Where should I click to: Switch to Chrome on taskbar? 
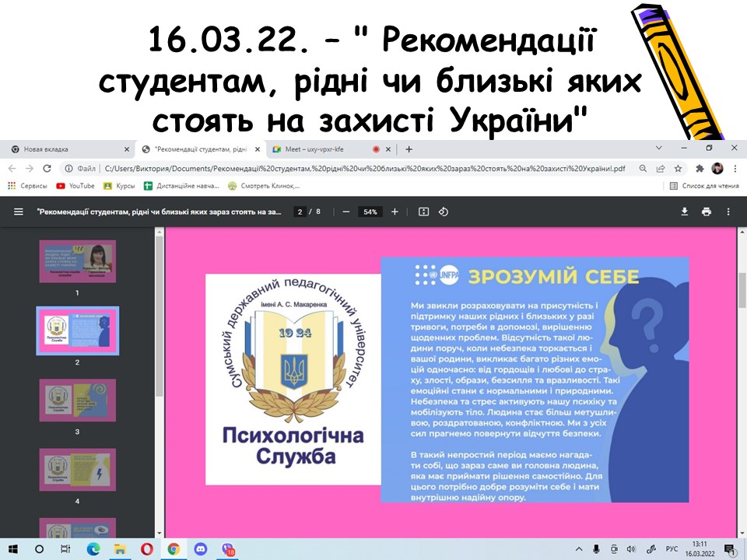click(174, 549)
